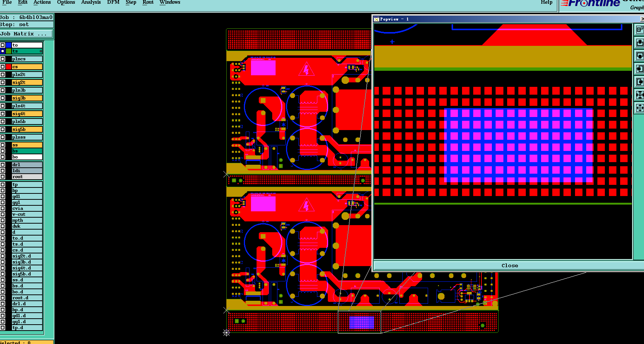The height and width of the screenshot is (344, 644).
Task: Open the Actions menu
Action: [42, 2]
